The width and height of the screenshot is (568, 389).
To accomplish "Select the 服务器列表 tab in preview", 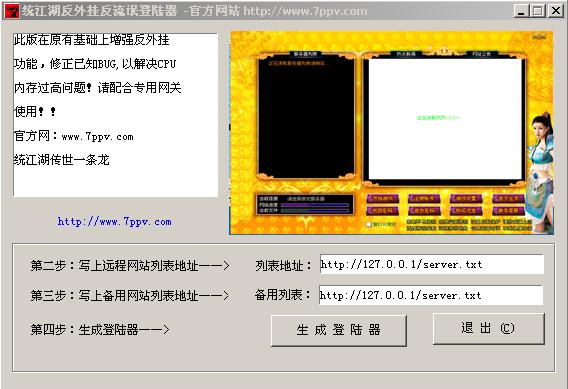I will pos(305,54).
